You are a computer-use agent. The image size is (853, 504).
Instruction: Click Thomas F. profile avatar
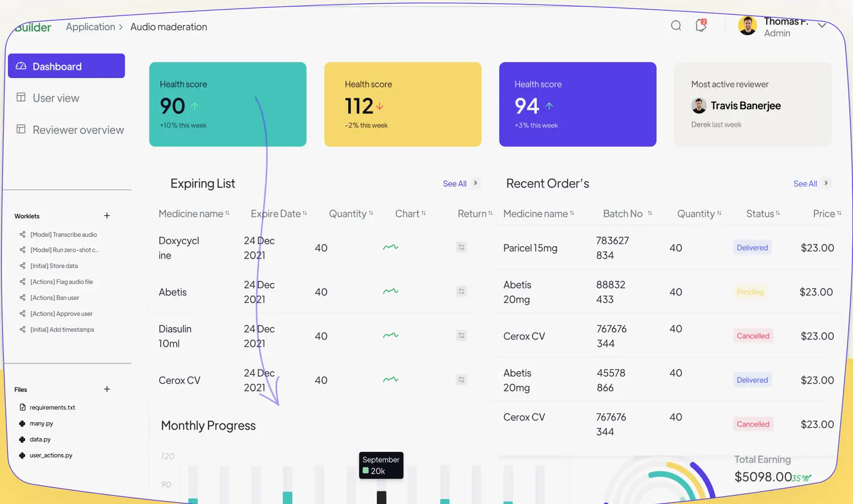tap(747, 26)
